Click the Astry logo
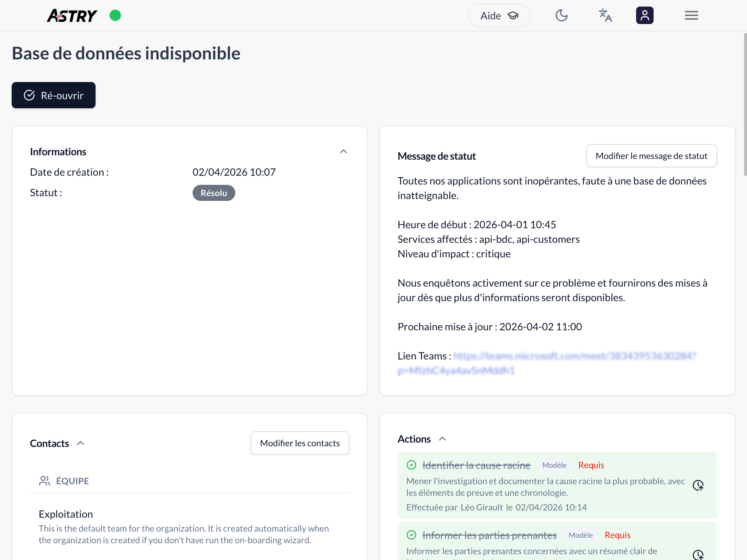747x560 pixels. (72, 16)
